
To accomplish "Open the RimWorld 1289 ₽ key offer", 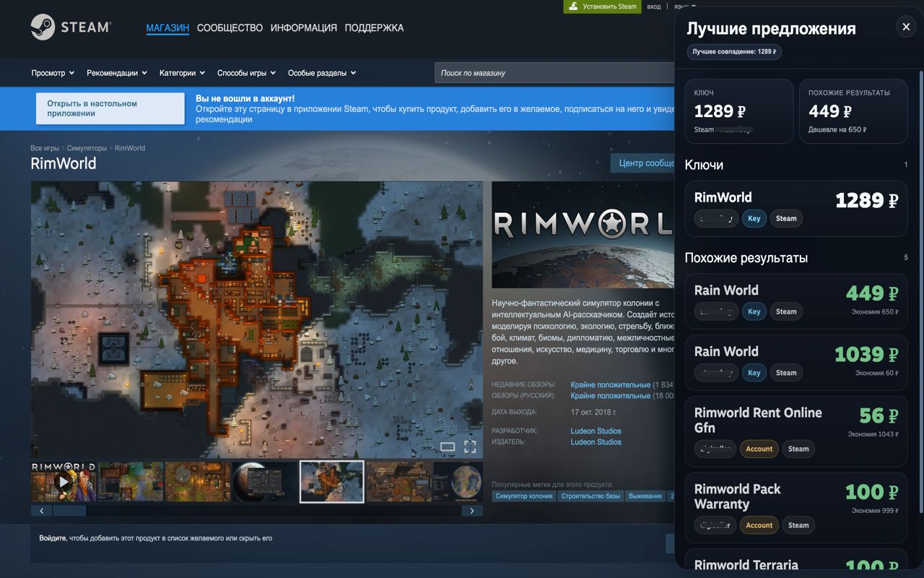I will click(x=796, y=208).
